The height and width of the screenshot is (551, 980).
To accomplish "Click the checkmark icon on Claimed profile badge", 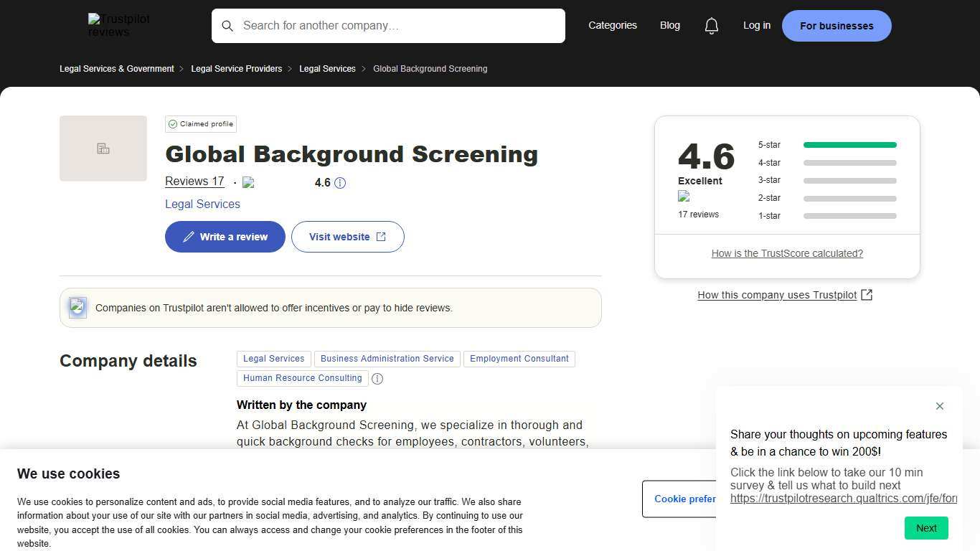I will pyautogui.click(x=173, y=123).
